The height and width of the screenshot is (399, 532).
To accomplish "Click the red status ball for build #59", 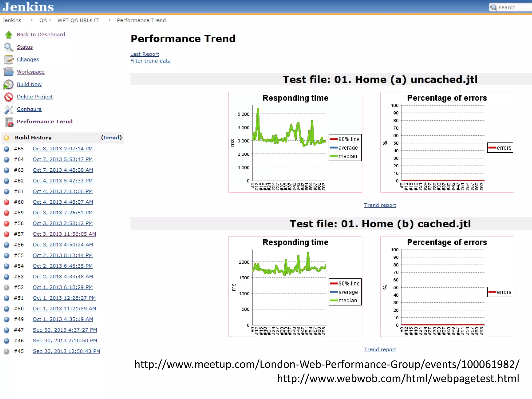I will pyautogui.click(x=7, y=213).
